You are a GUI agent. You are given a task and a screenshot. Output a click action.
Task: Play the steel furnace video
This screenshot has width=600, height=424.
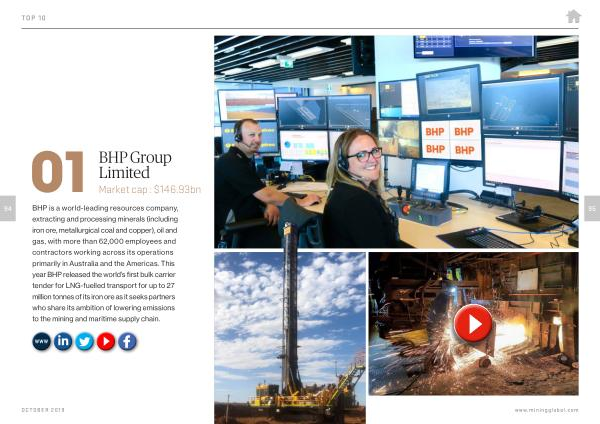(473, 323)
